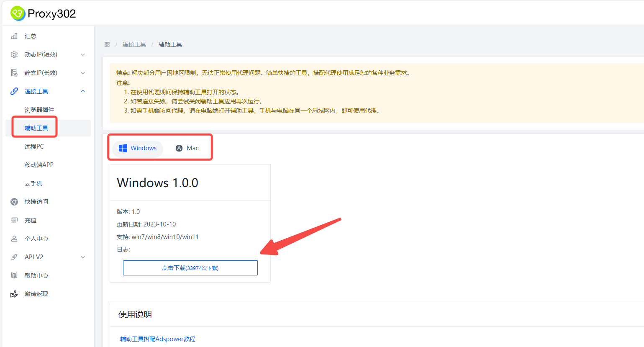
Task: Click 连接工具 in the breadcrumb
Action: (134, 44)
